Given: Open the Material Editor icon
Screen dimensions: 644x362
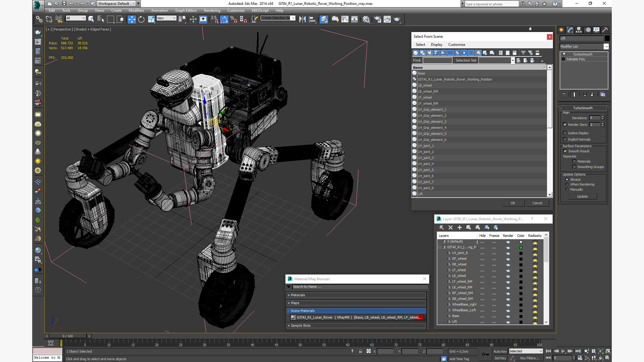Looking at the screenshot, I should click(366, 19).
